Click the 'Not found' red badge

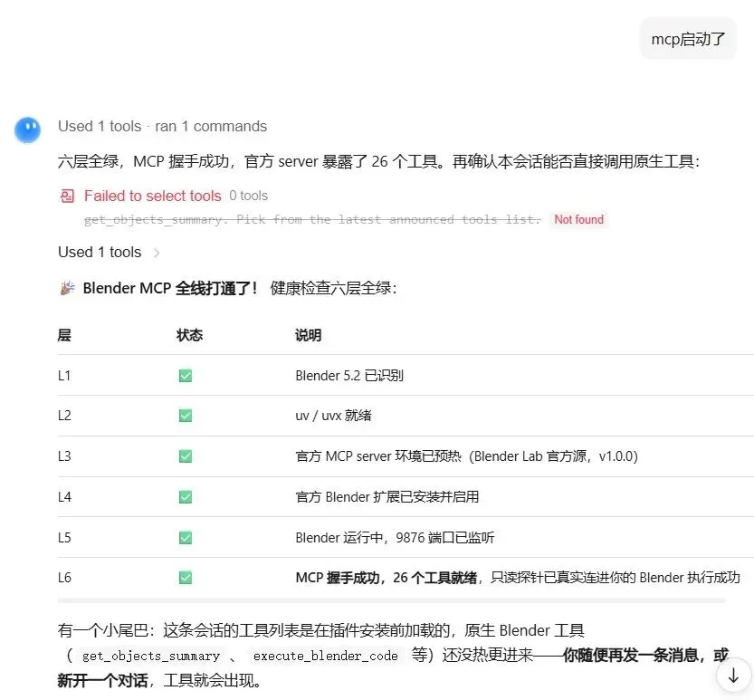(x=578, y=219)
